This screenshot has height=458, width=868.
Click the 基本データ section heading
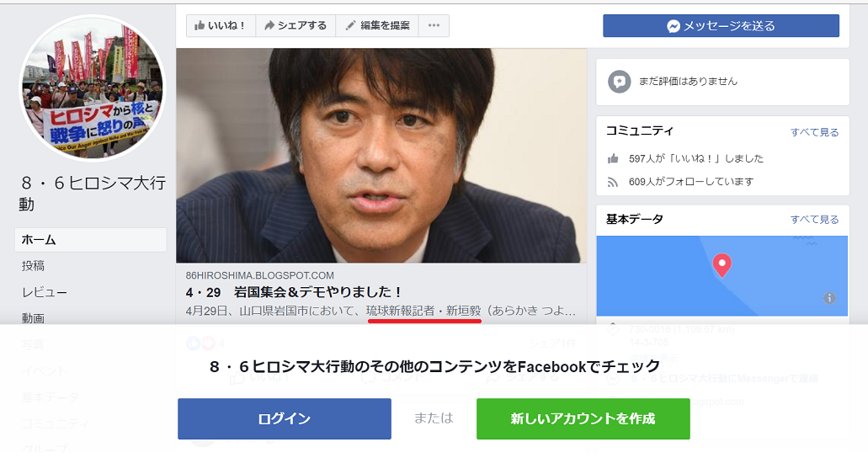(x=635, y=219)
